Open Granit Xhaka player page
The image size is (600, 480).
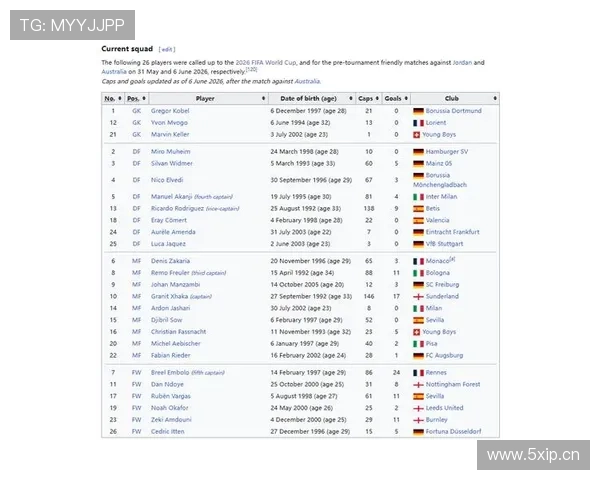tap(169, 296)
